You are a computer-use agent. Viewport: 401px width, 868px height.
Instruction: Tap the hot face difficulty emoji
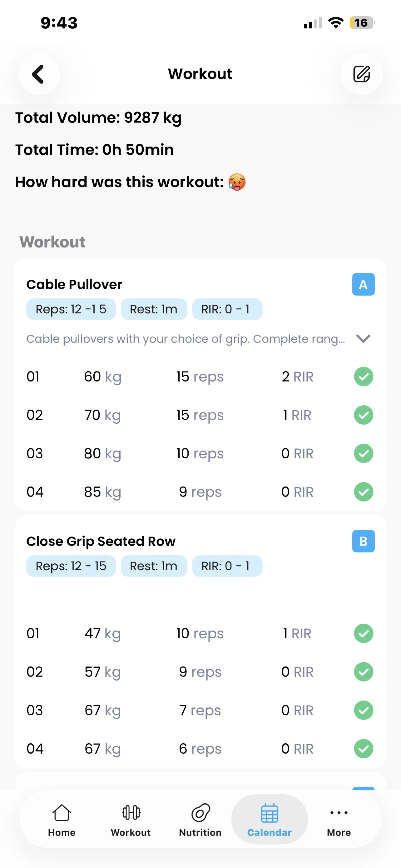click(x=237, y=182)
